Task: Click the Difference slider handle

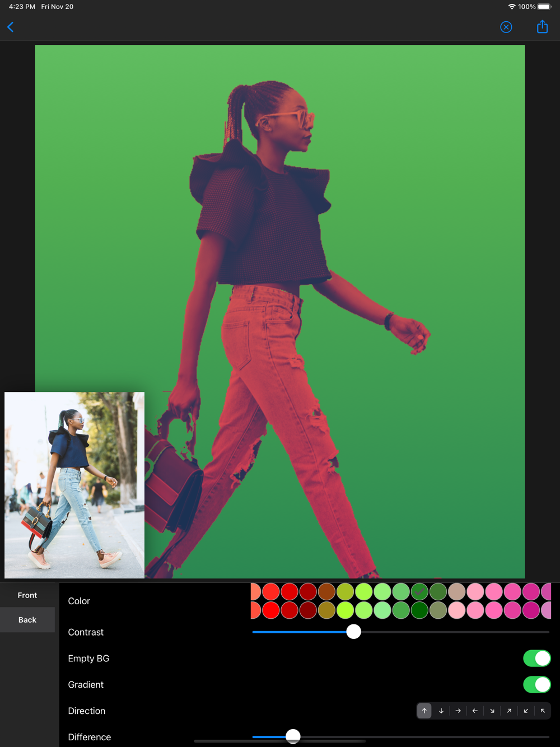Action: click(x=293, y=736)
